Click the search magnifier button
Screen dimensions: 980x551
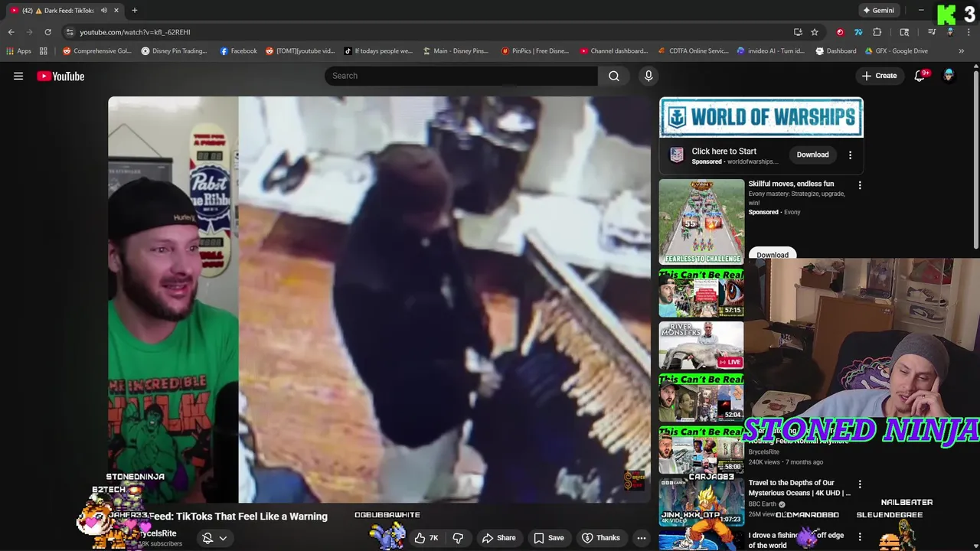[x=614, y=76]
